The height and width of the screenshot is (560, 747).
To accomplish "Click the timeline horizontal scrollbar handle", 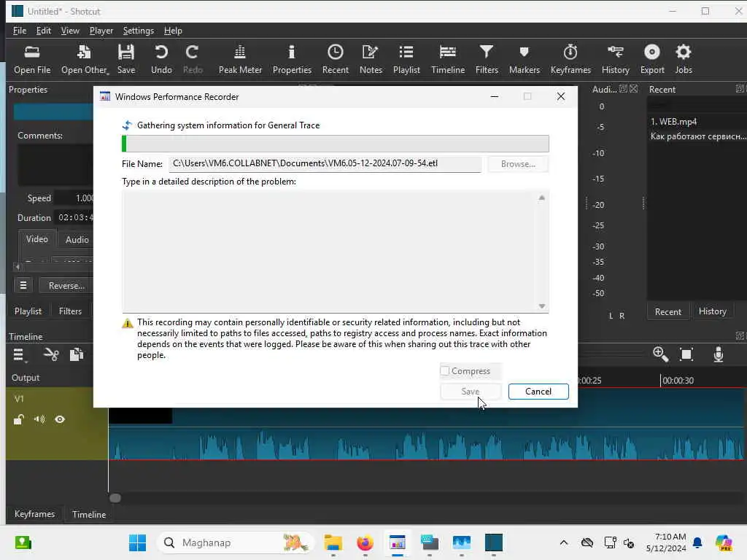I will point(115,498).
